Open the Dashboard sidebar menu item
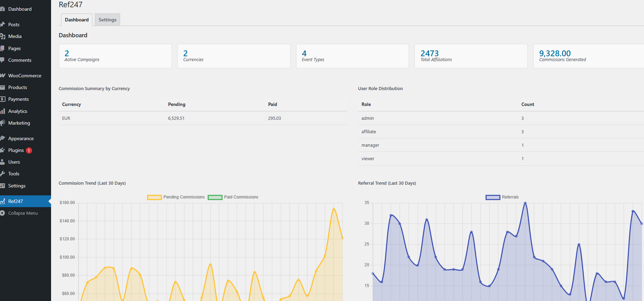This screenshot has width=644, height=301. [26, 9]
